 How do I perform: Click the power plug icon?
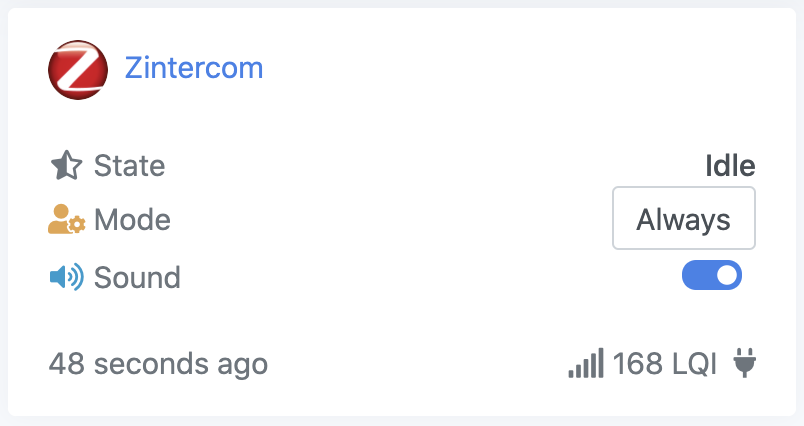pos(743,362)
